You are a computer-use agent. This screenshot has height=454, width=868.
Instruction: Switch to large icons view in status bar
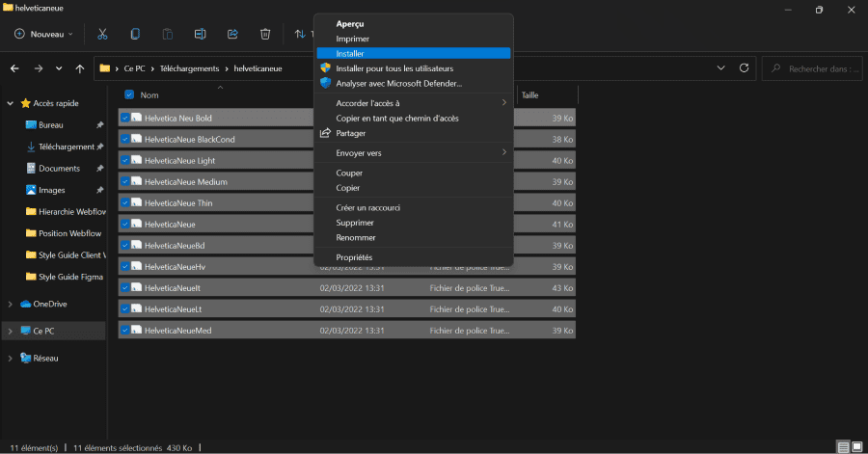click(x=857, y=447)
